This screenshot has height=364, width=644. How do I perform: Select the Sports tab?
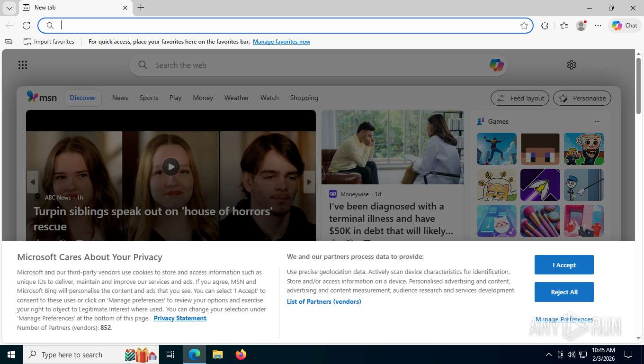click(x=149, y=98)
